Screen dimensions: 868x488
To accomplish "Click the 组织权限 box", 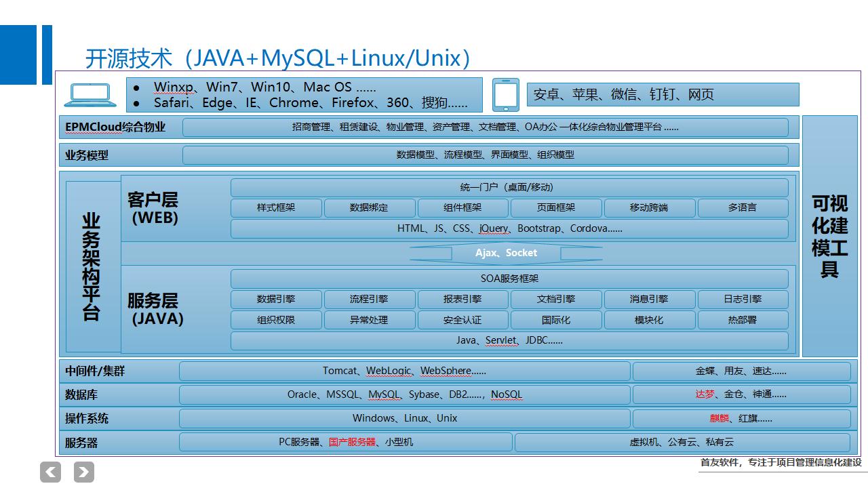I will coord(276,320).
